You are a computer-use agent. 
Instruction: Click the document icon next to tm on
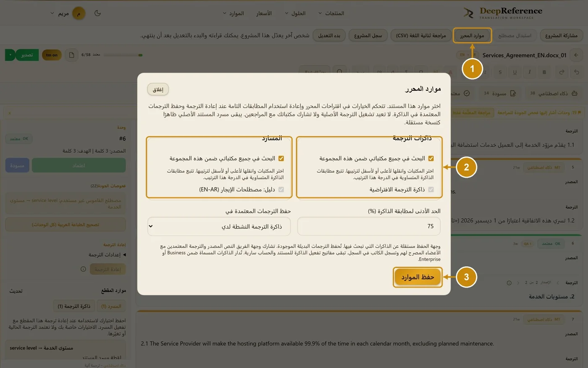point(71,55)
